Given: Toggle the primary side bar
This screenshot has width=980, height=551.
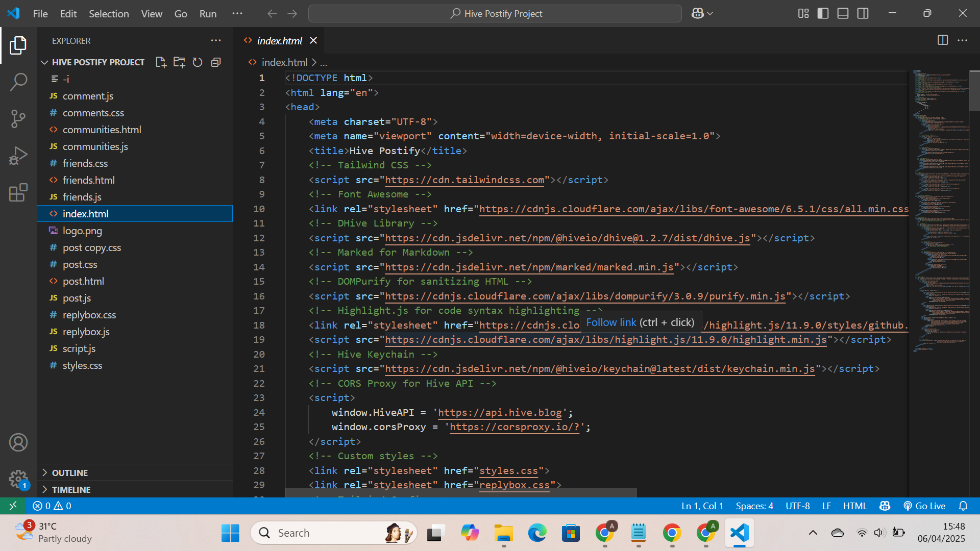Looking at the screenshot, I should click(x=823, y=14).
